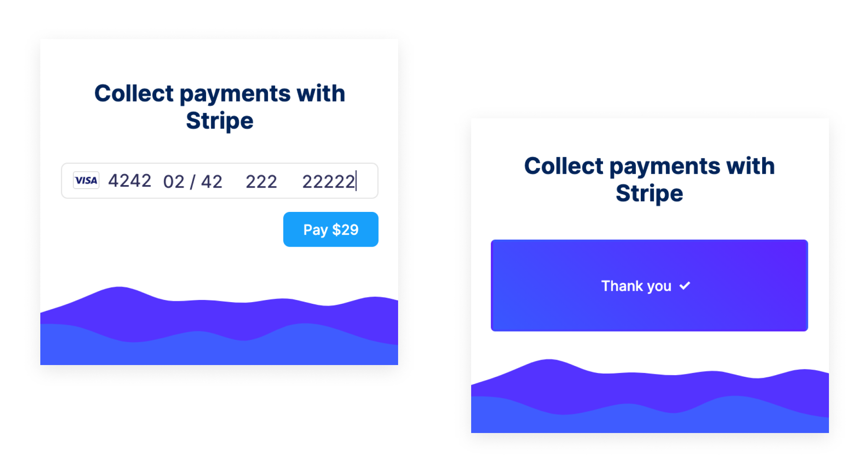Click the left card's Collect payments with Stripe heading
868x467 pixels.
[x=220, y=106]
